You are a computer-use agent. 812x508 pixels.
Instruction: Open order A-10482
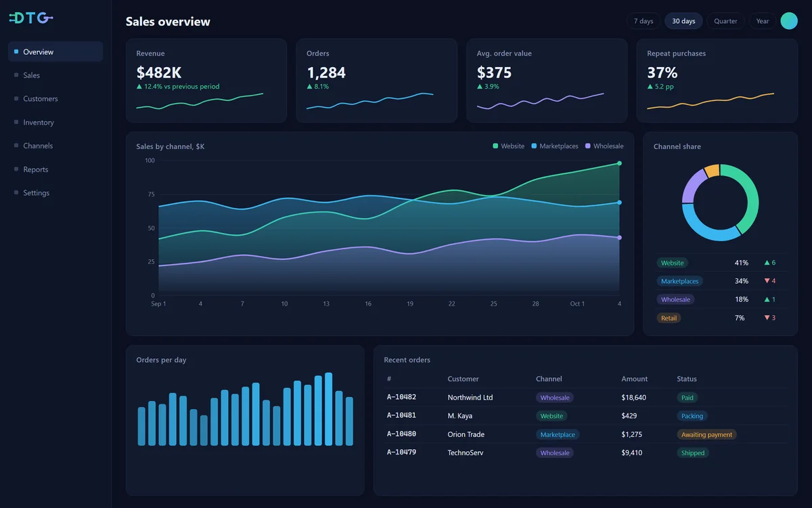[x=401, y=398]
